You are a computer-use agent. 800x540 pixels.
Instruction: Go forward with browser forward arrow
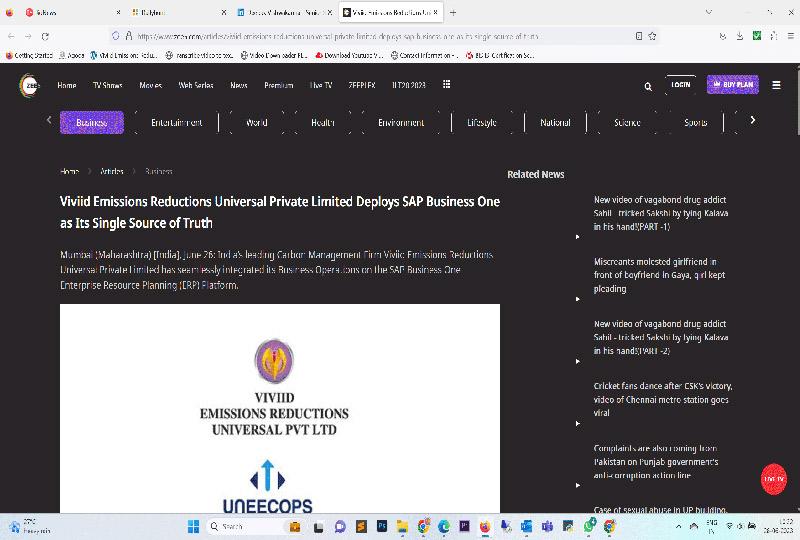[28, 36]
